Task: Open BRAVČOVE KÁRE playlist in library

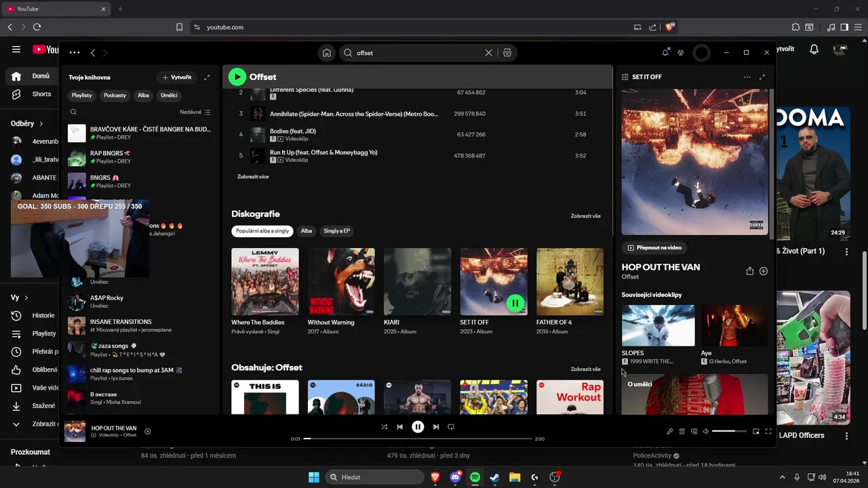Action: [x=140, y=133]
